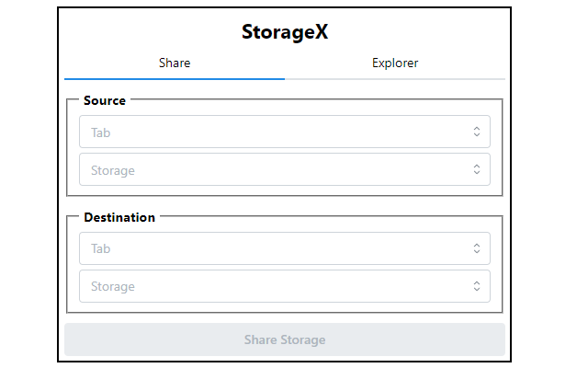Switch to the Explorer tab
Screen dimensions: 588x368
(x=395, y=63)
